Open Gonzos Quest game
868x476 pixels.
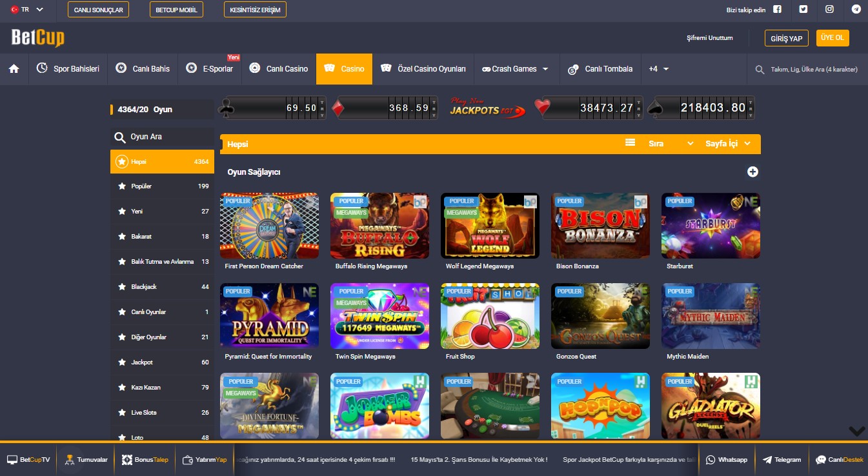[x=600, y=316]
